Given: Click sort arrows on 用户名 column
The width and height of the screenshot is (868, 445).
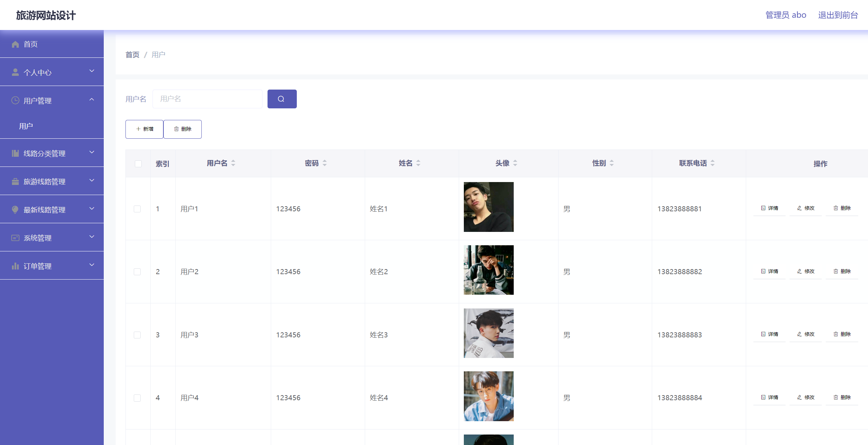Looking at the screenshot, I should [x=233, y=163].
